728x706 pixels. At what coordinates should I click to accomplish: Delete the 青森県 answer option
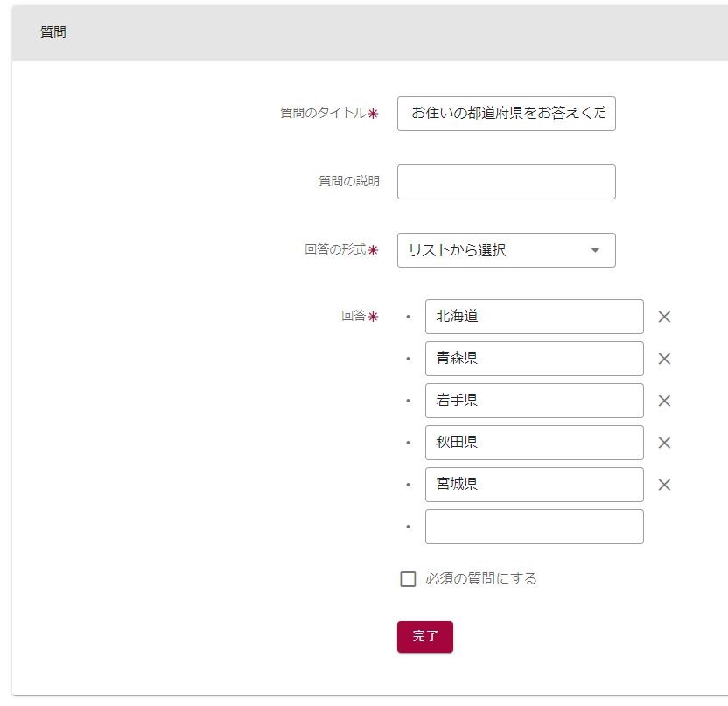click(x=664, y=359)
